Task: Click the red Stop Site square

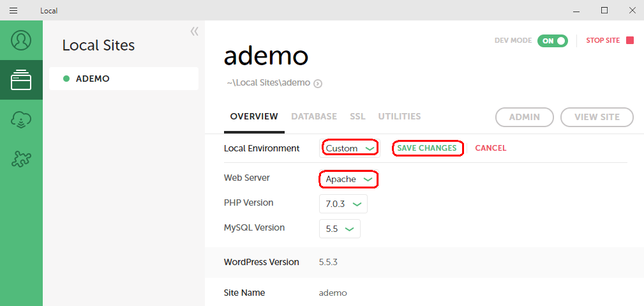Action: tap(630, 40)
